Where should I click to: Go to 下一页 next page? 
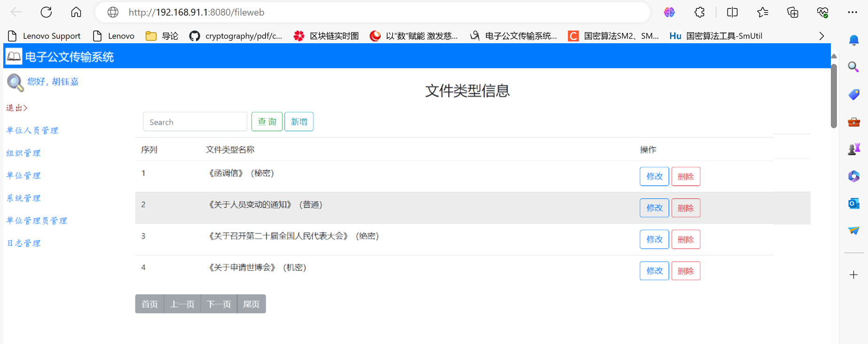pos(219,304)
